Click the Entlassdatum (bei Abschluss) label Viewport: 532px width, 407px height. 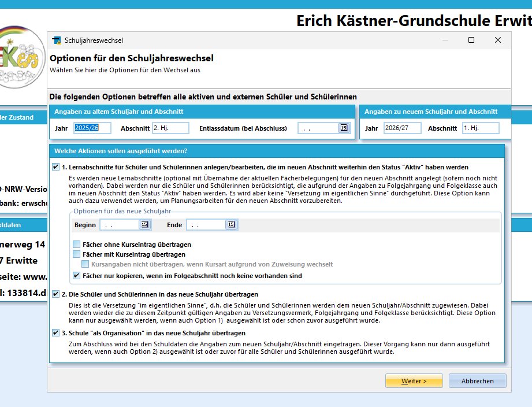(x=243, y=128)
